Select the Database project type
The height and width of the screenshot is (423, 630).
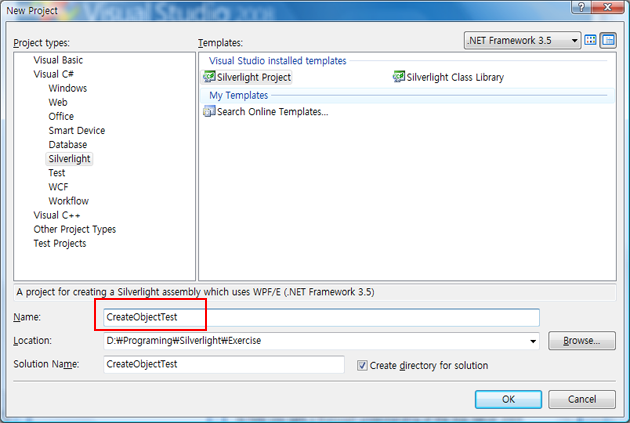(x=68, y=144)
